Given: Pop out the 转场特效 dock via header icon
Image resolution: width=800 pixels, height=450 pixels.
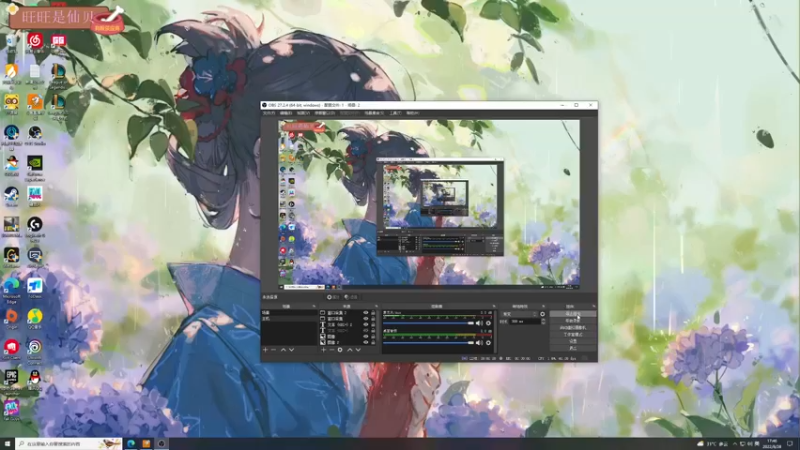Looking at the screenshot, I should tap(543, 306).
